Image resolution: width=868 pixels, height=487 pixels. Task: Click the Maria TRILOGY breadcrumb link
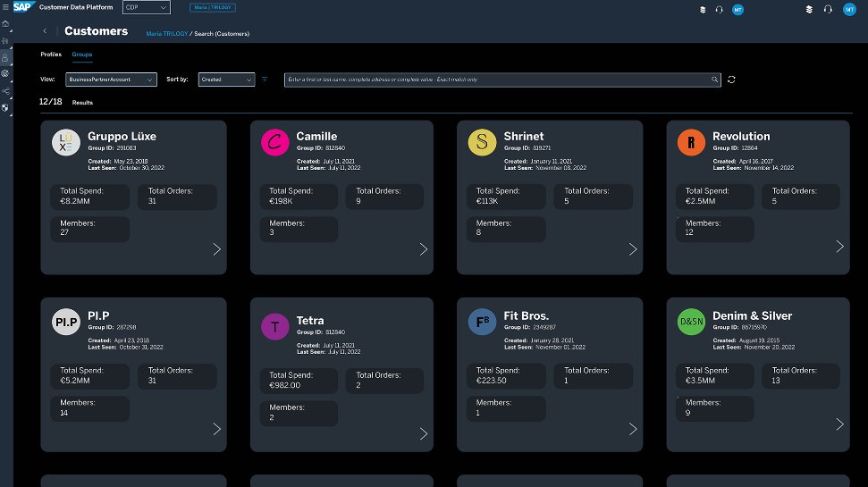[x=166, y=34]
